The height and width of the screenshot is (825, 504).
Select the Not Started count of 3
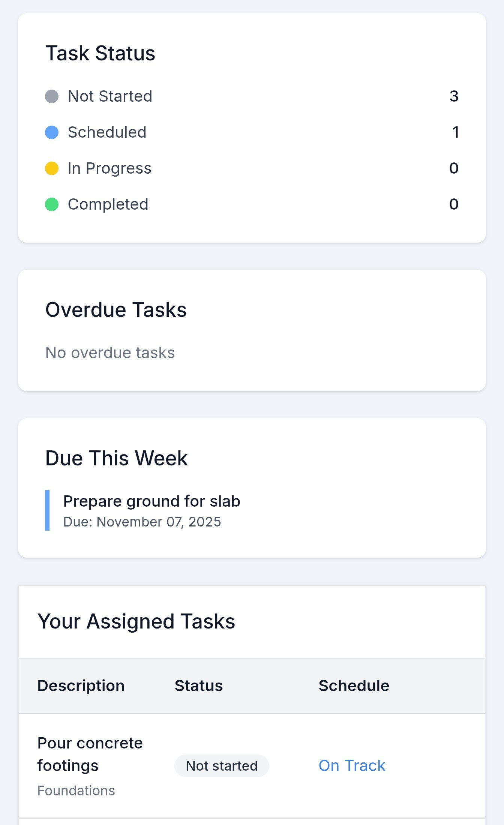click(x=454, y=96)
